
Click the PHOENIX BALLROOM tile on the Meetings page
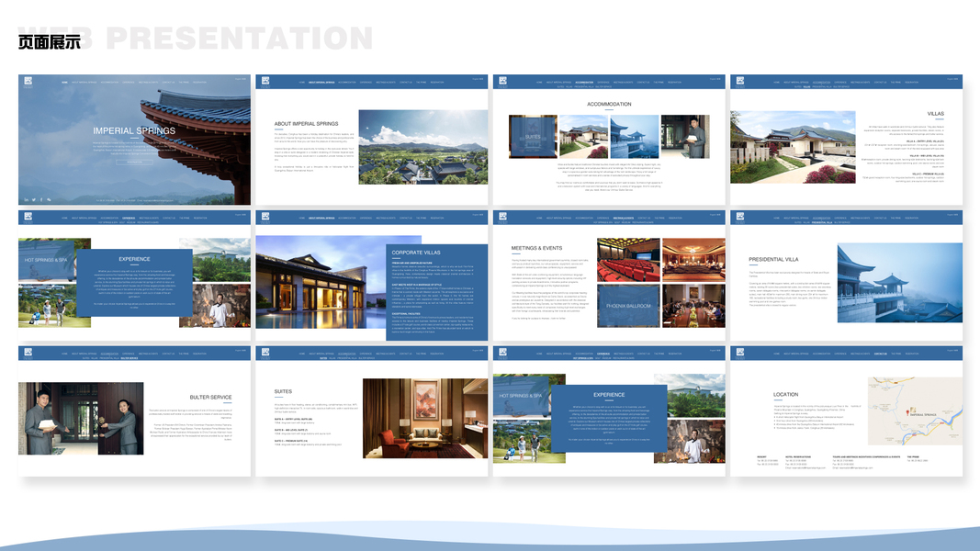click(628, 306)
